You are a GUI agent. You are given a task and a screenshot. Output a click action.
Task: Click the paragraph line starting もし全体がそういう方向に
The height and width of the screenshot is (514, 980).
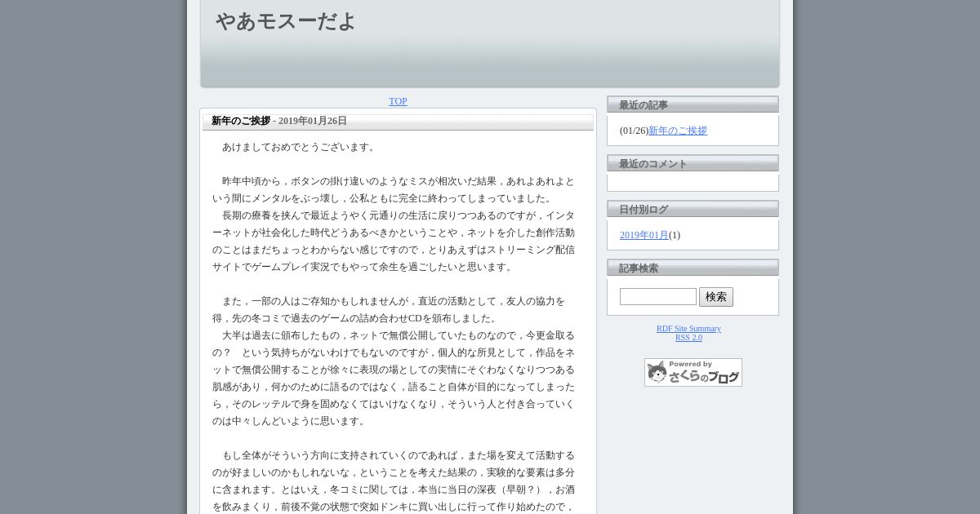click(x=399, y=455)
